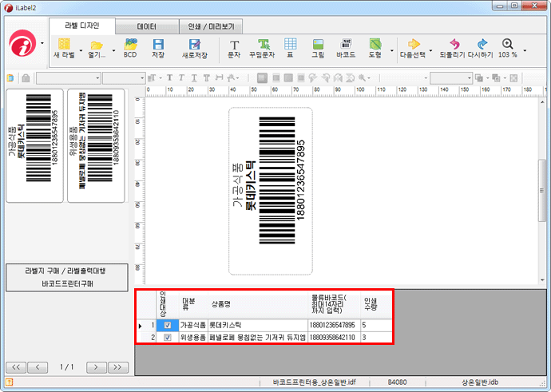The image size is (551, 392).
Task: Click print quantity cell with value 5
Action: coord(376,325)
